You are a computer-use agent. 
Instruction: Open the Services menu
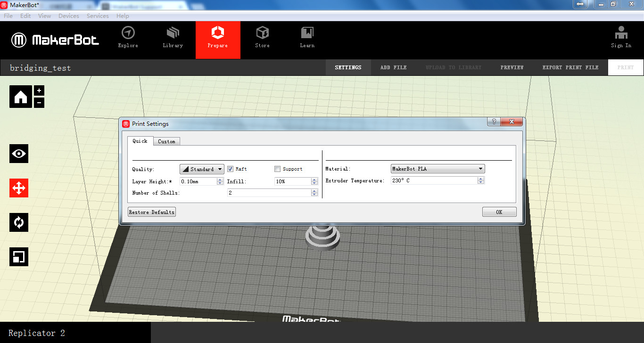click(x=98, y=16)
